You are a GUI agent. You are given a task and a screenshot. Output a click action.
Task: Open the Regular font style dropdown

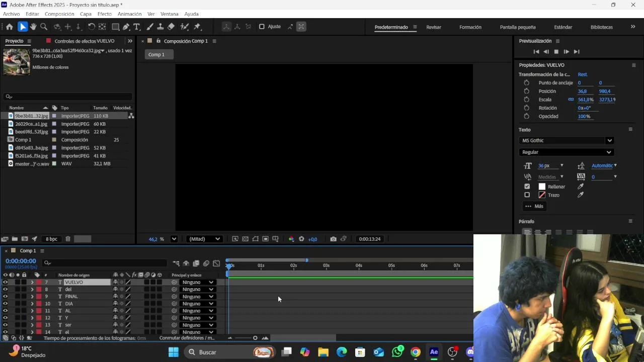[567, 152]
